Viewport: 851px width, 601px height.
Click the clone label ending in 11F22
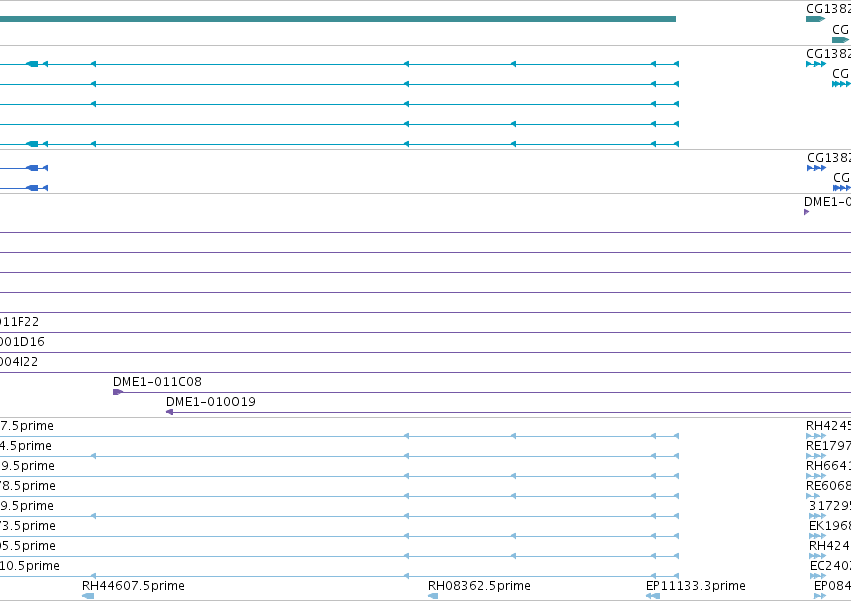tap(20, 322)
